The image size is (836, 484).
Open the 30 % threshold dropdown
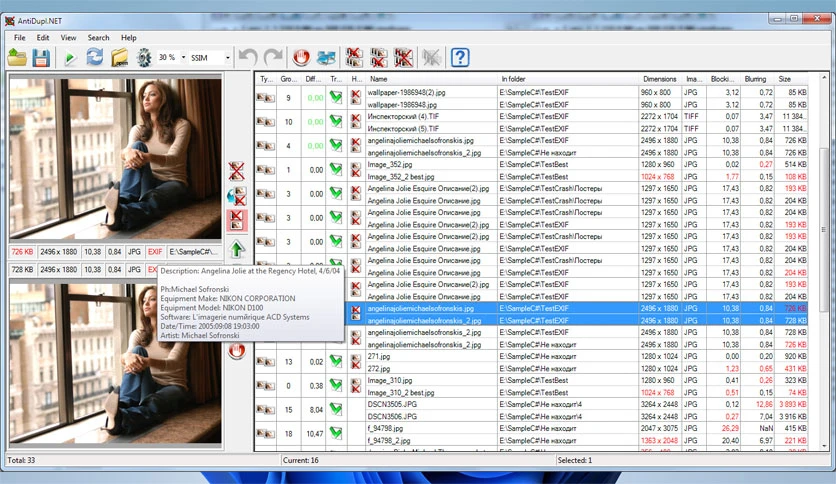pos(183,58)
